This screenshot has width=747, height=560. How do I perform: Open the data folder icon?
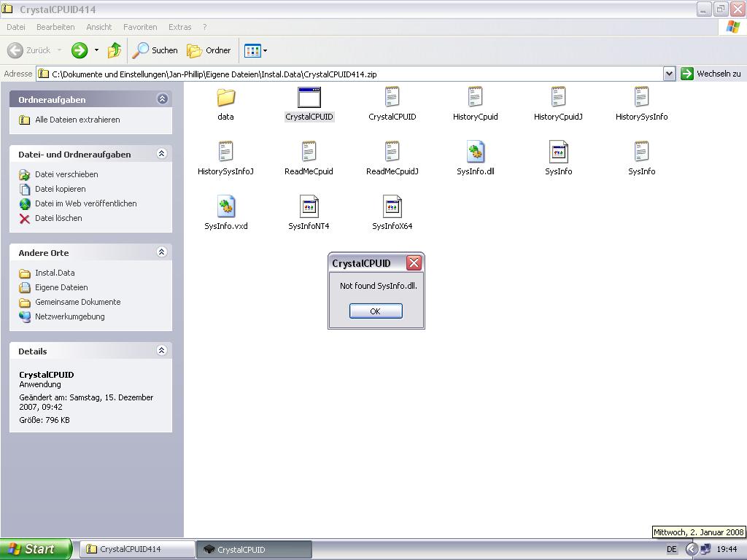pyautogui.click(x=226, y=98)
